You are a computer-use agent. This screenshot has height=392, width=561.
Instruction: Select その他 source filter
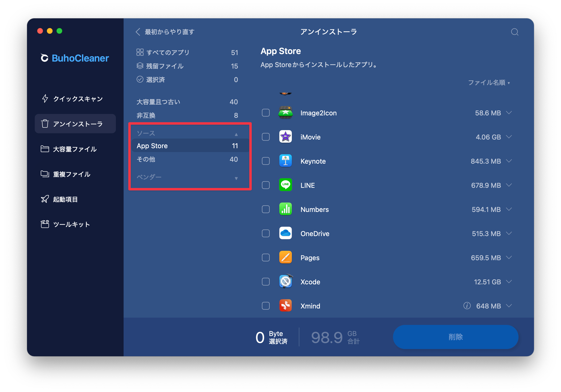[x=187, y=159]
